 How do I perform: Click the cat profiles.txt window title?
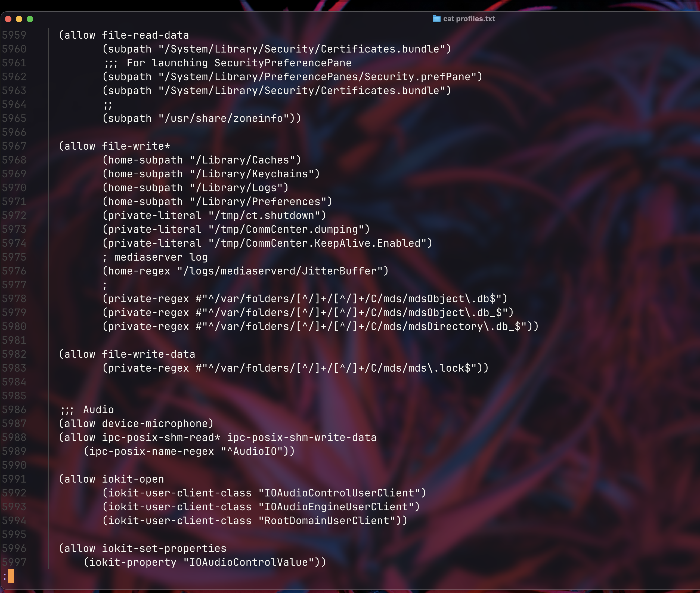tap(469, 19)
